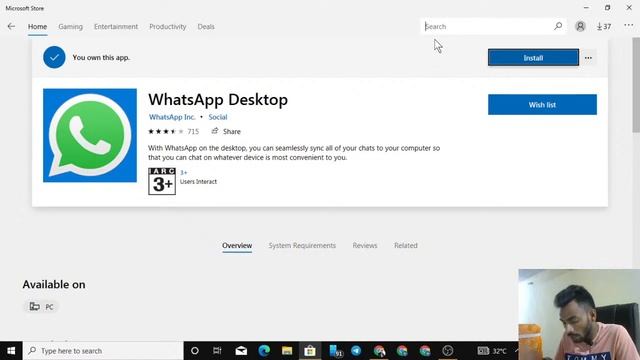Click the star rating with 715 reviews
Viewport: 640px width, 360px height.
coord(173,131)
